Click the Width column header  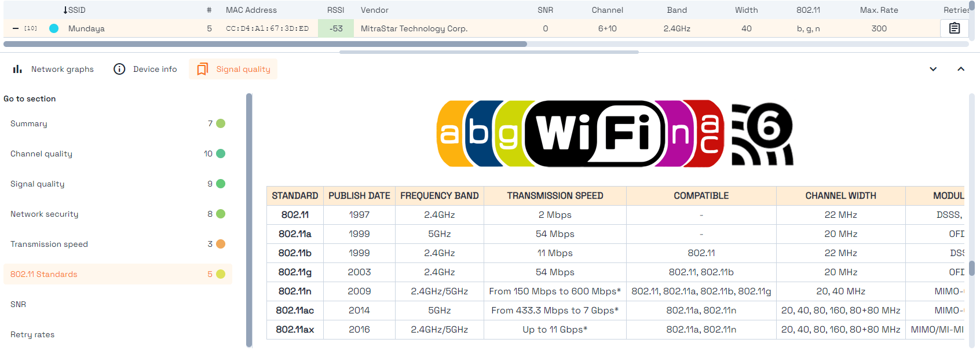click(x=747, y=10)
